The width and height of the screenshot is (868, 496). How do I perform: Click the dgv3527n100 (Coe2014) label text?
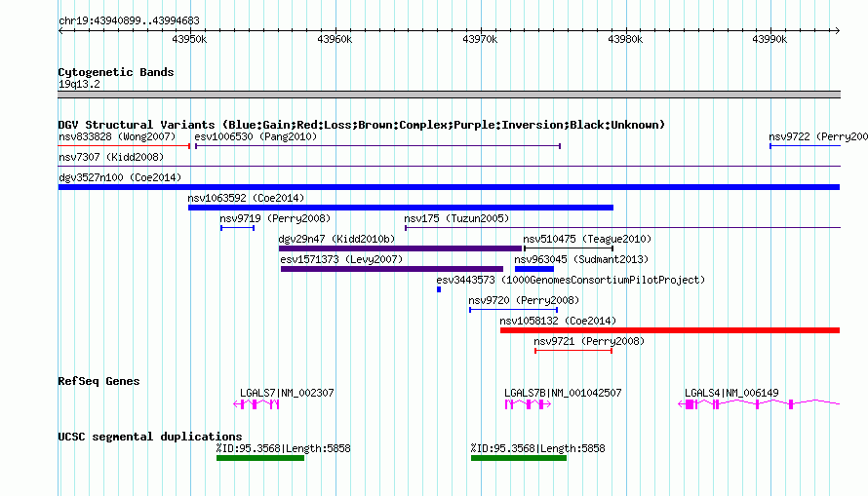(x=120, y=177)
